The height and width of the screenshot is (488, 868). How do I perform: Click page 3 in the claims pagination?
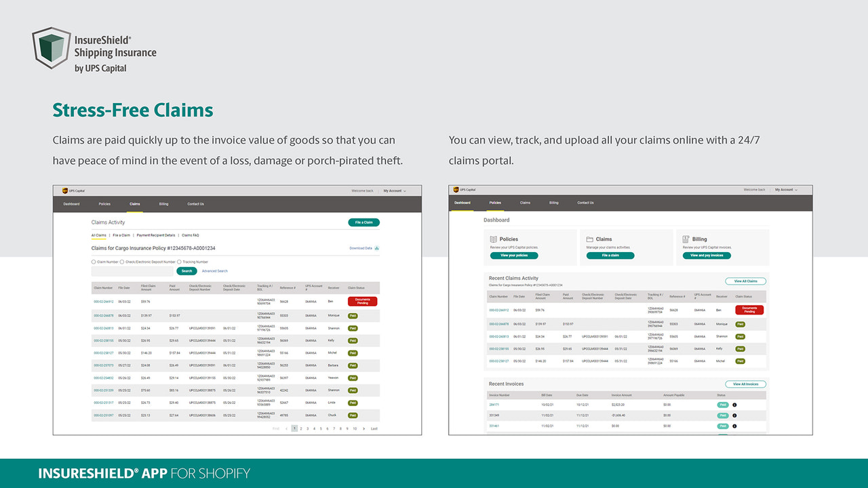[x=308, y=428]
